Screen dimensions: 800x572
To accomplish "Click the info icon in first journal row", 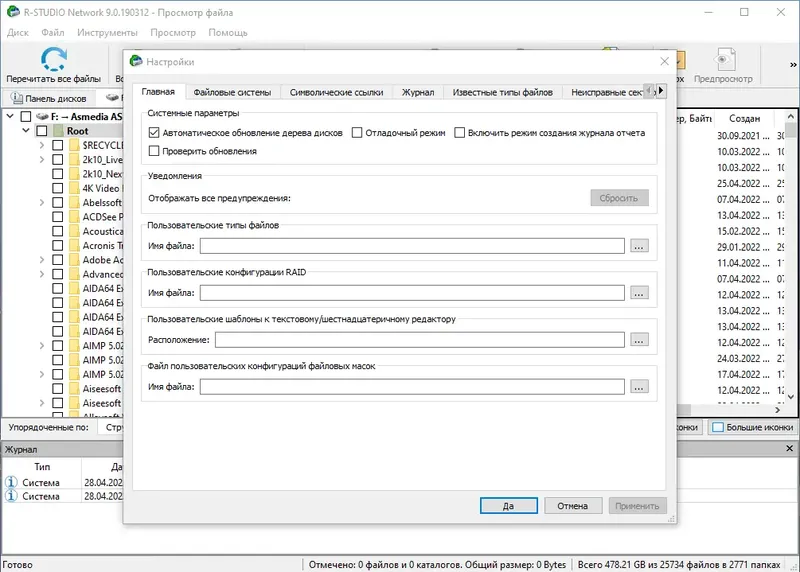I will [11, 482].
